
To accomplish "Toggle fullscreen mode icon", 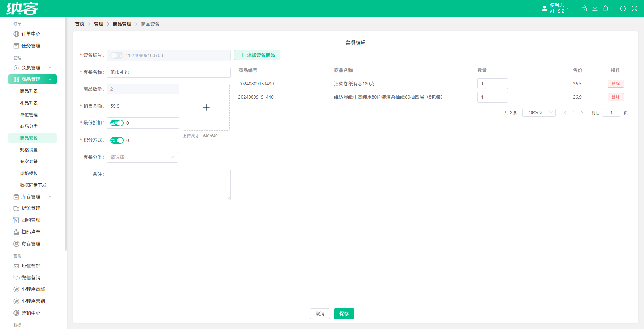I will 634,8.
